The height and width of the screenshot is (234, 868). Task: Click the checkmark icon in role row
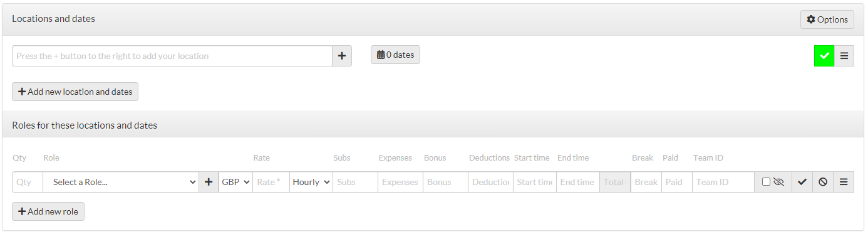[x=802, y=182]
